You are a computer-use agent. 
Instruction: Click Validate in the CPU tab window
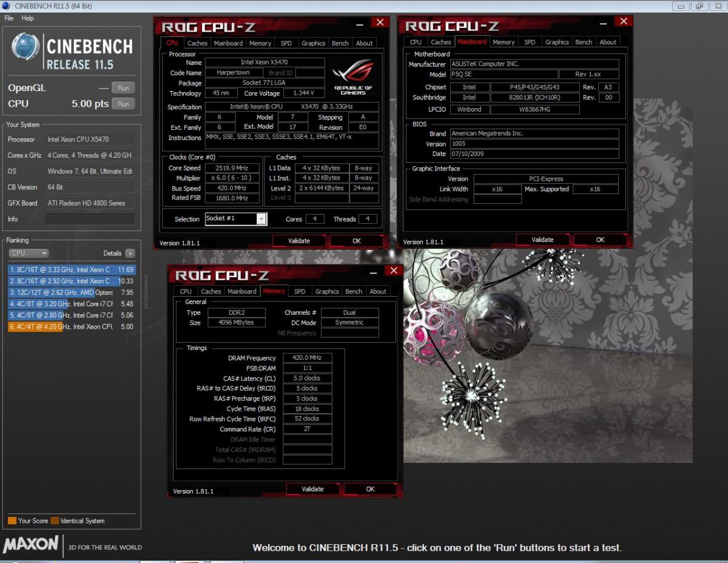click(x=299, y=241)
